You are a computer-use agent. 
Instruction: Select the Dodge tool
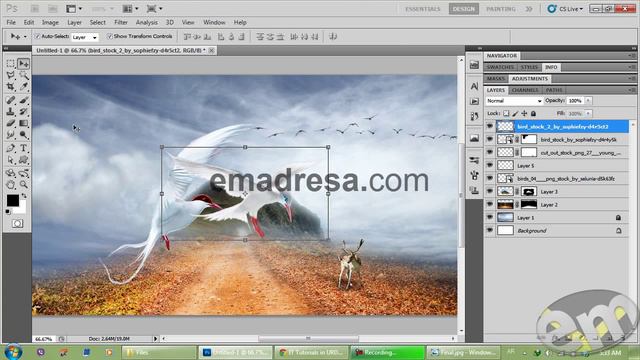pyautogui.click(x=24, y=134)
